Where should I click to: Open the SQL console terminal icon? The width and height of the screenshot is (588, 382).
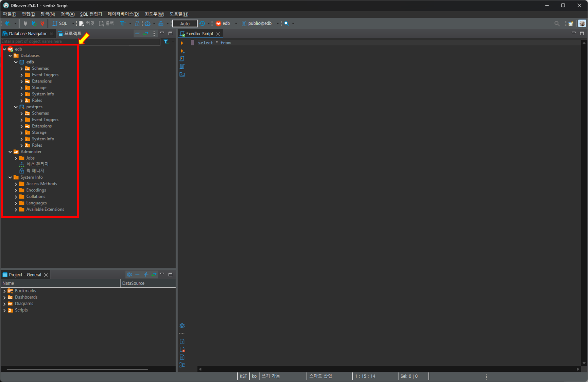click(182, 74)
